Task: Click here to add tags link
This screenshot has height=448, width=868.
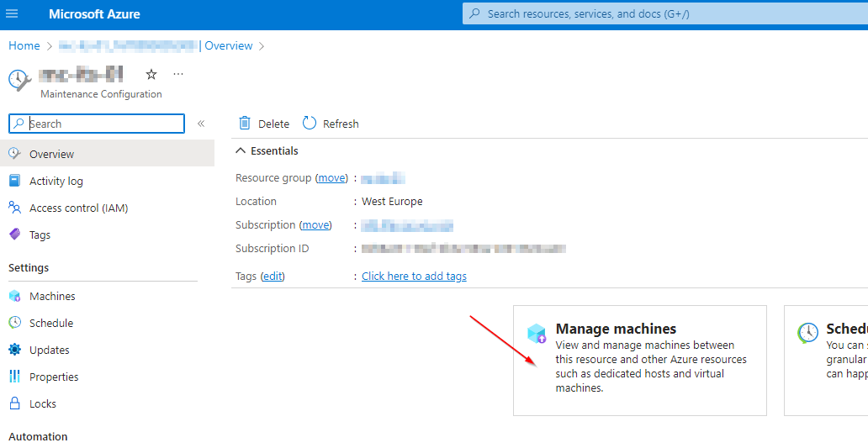Action: [x=414, y=276]
